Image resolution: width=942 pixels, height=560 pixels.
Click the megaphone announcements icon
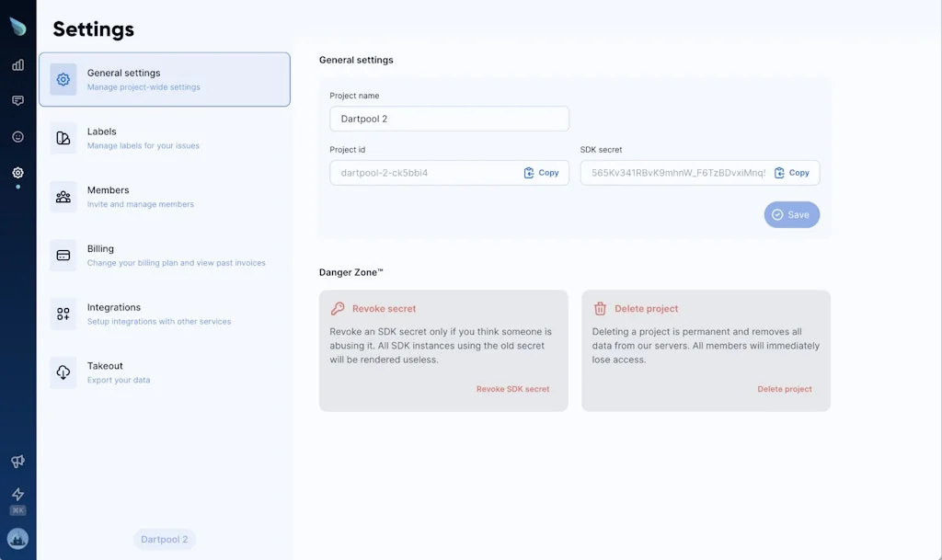pos(17,462)
